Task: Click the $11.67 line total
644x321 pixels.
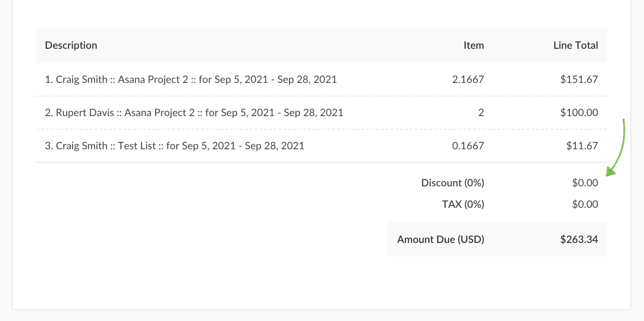Action: [x=582, y=145]
